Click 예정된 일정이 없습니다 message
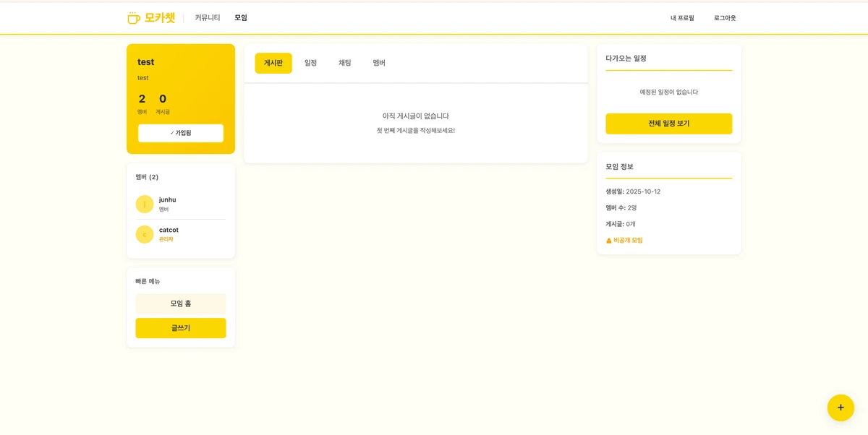 coord(669,92)
